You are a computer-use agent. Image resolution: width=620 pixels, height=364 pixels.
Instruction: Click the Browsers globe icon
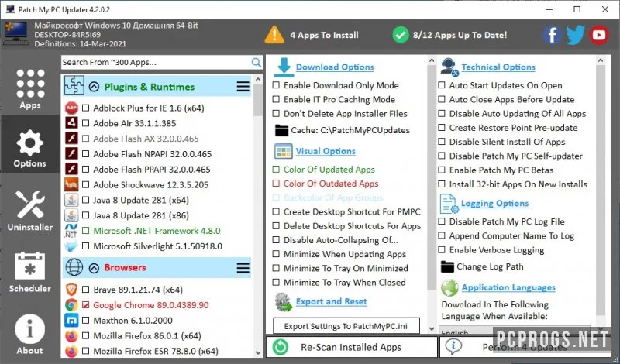74,267
